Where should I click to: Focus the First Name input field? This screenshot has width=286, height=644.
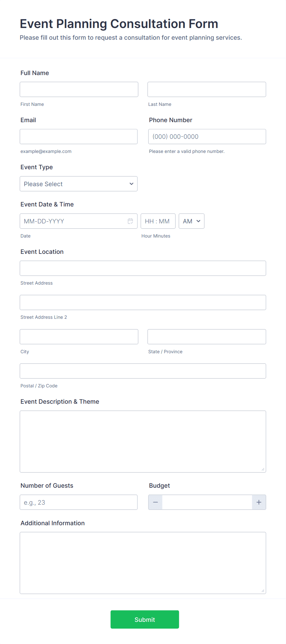click(x=79, y=89)
